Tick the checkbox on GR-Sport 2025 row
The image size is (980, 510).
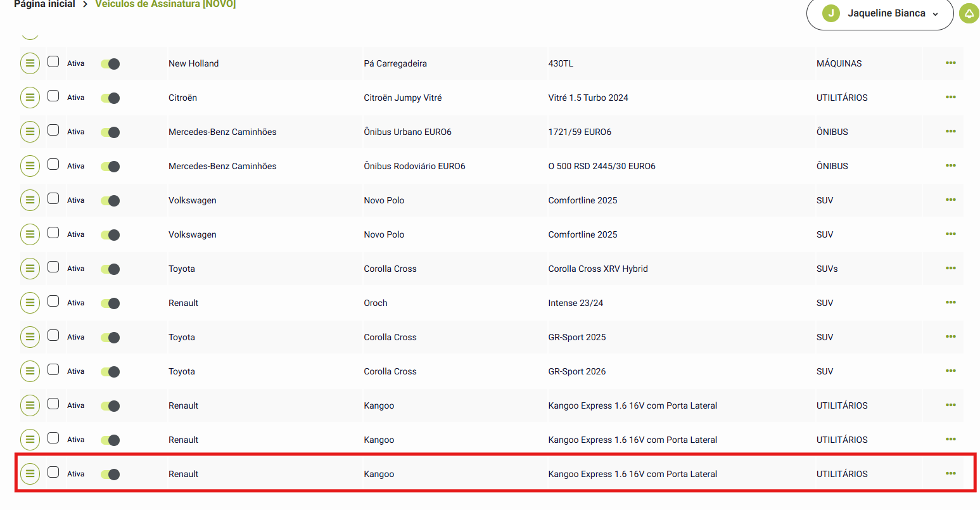53,336
